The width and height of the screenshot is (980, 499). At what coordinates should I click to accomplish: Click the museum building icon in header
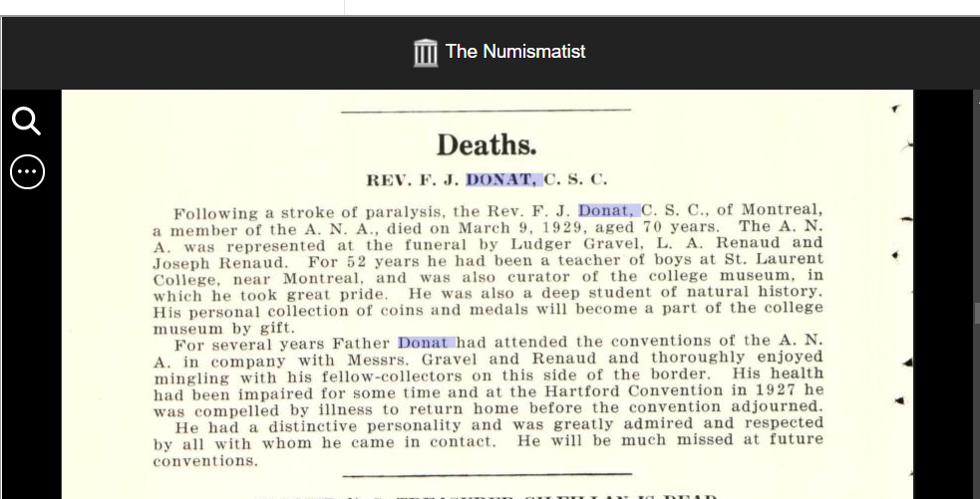click(426, 52)
